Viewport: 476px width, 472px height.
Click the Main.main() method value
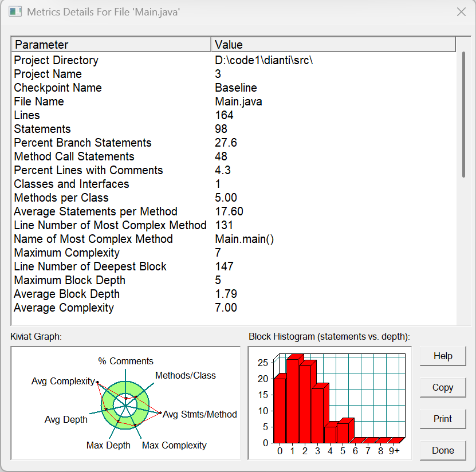pyautogui.click(x=245, y=239)
